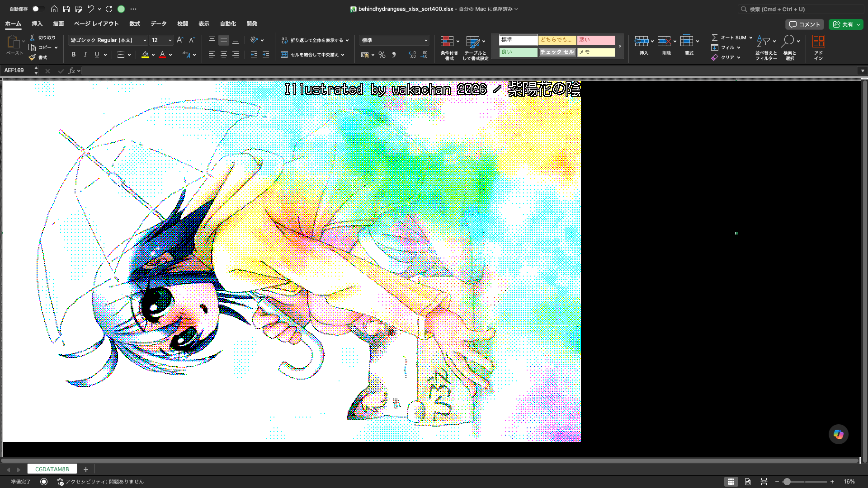Viewport: 868px width, 488px height.
Task: Apply the 悪い cell style
Action: click(x=596, y=40)
